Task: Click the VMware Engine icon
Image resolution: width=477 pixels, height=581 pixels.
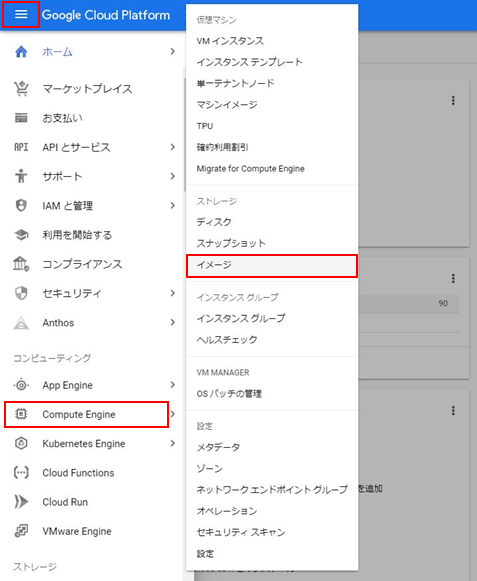Action: coord(21,531)
